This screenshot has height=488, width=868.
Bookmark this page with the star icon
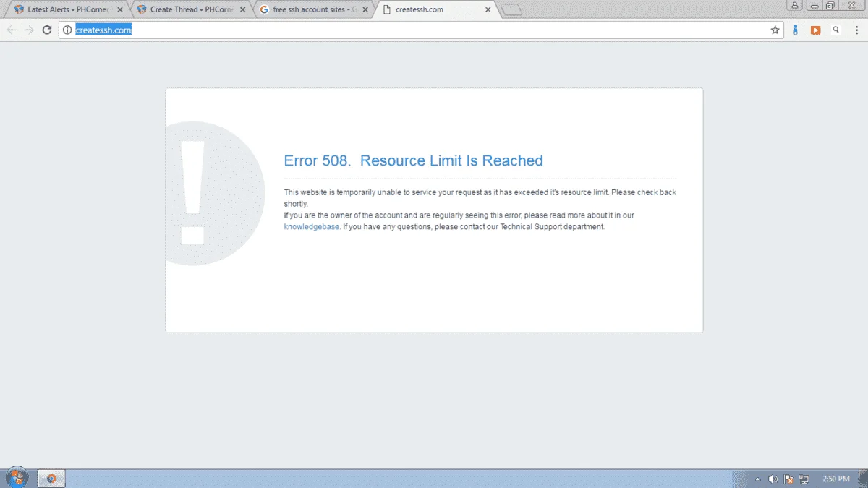[x=775, y=30]
